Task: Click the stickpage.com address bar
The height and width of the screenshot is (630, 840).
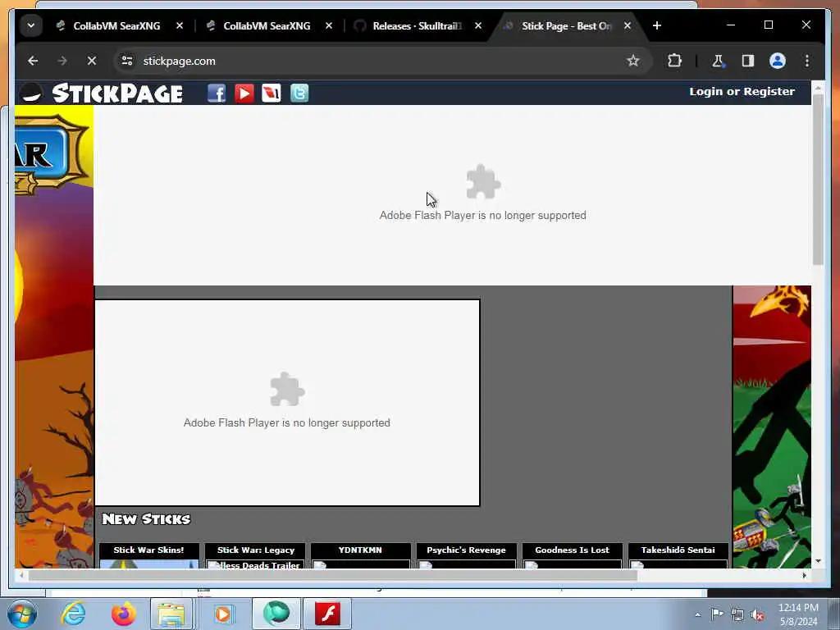Action: click(x=375, y=61)
